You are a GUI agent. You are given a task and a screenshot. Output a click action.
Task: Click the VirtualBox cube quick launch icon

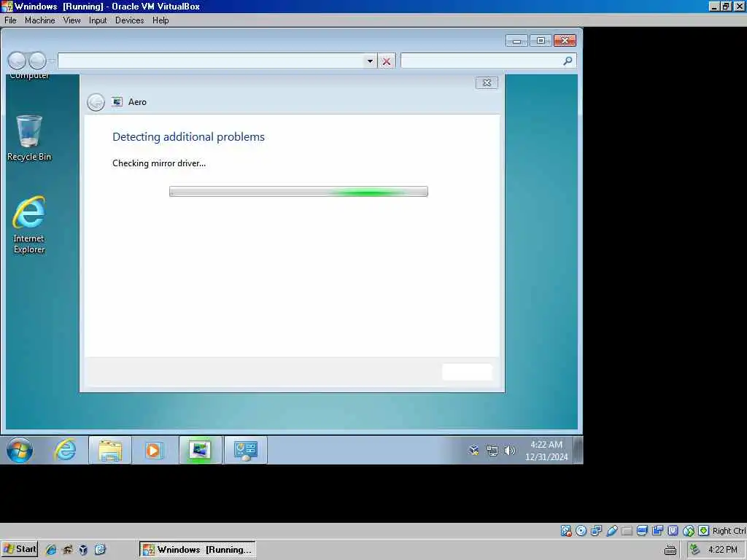(83, 550)
